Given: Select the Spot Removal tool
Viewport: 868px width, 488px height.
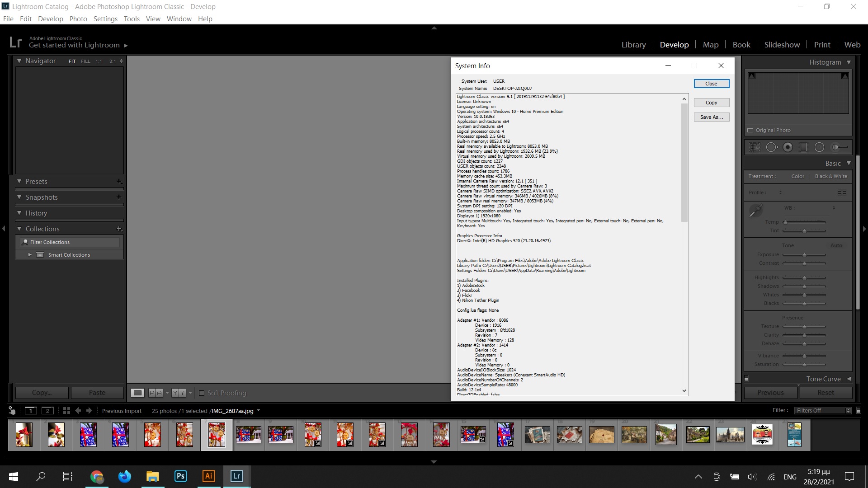Looking at the screenshot, I should (771, 147).
